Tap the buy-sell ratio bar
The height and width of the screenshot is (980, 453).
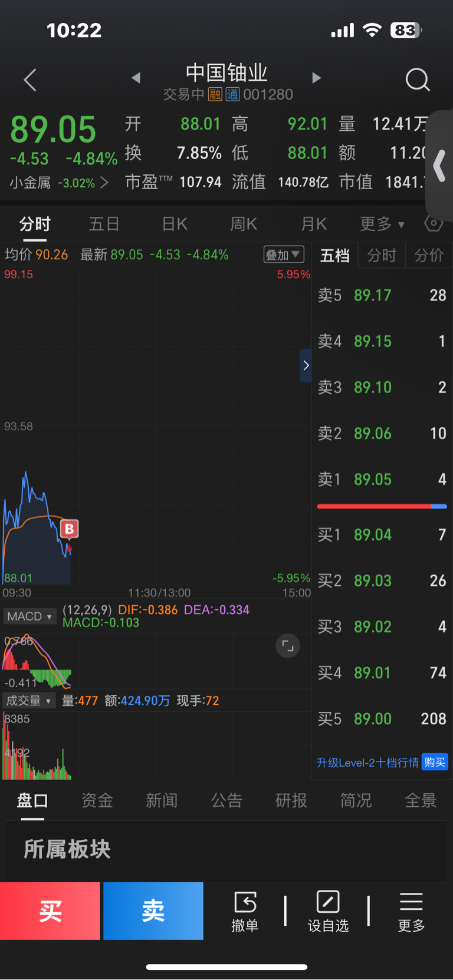pos(382,506)
